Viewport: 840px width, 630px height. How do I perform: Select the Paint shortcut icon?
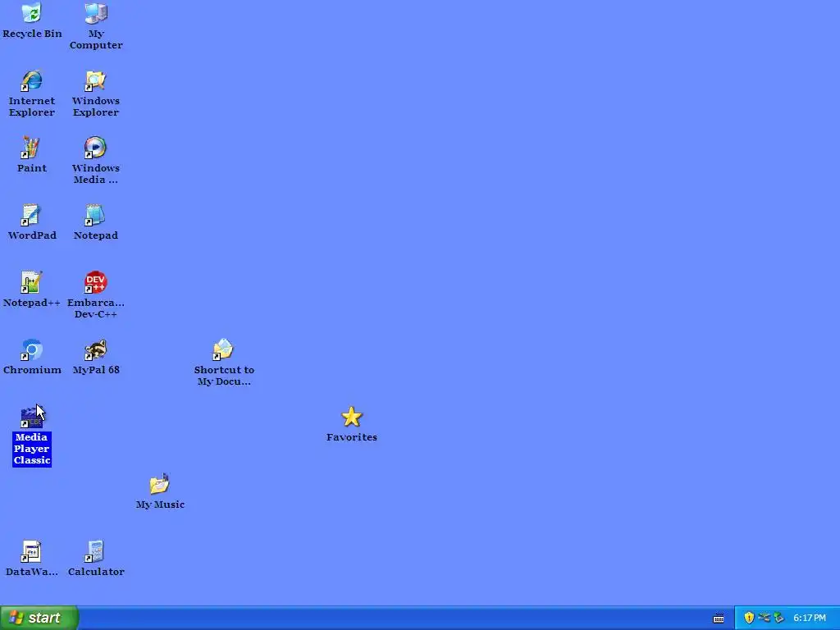coord(31,148)
